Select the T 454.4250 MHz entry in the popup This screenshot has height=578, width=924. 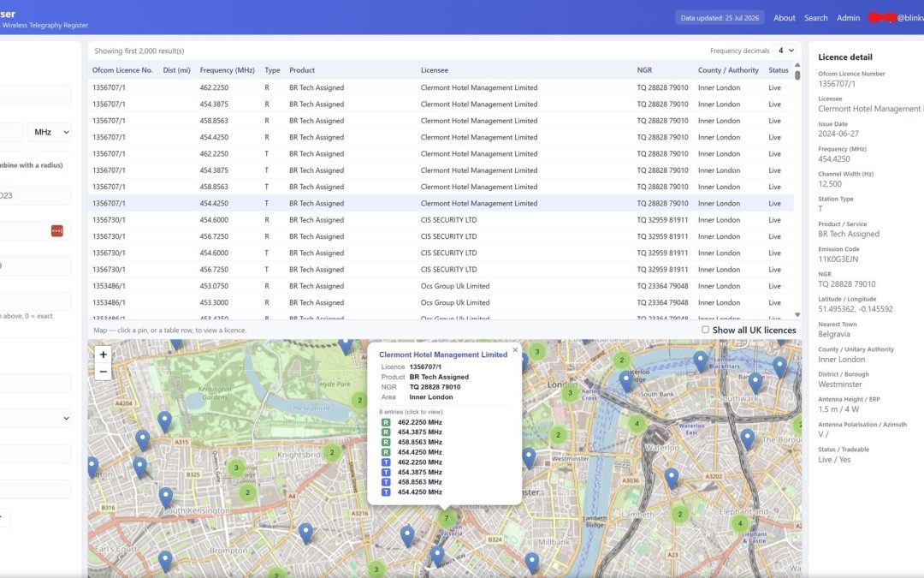pyautogui.click(x=412, y=492)
